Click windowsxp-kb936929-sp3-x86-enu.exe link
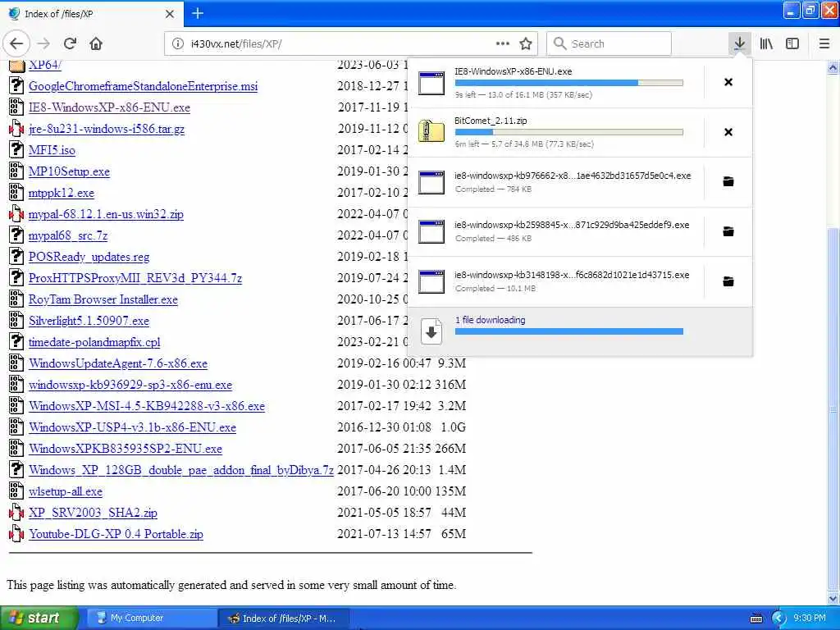 click(130, 385)
